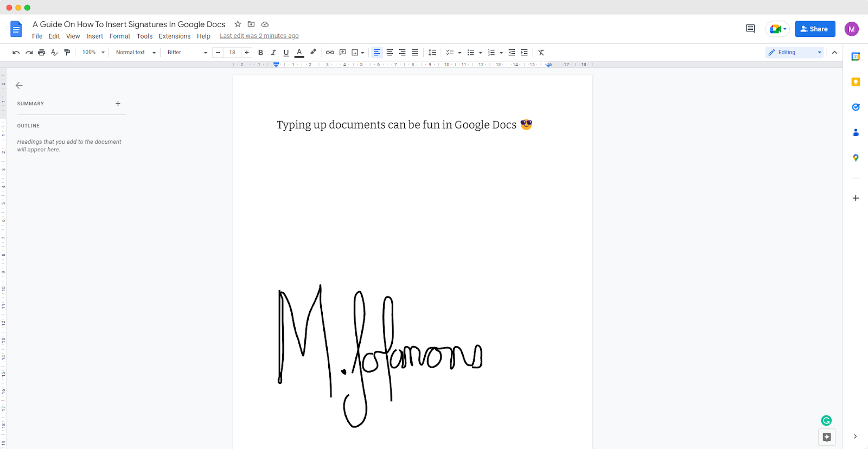The width and height of the screenshot is (868, 449).
Task: Open the Docs home icon
Action: [x=16, y=29]
